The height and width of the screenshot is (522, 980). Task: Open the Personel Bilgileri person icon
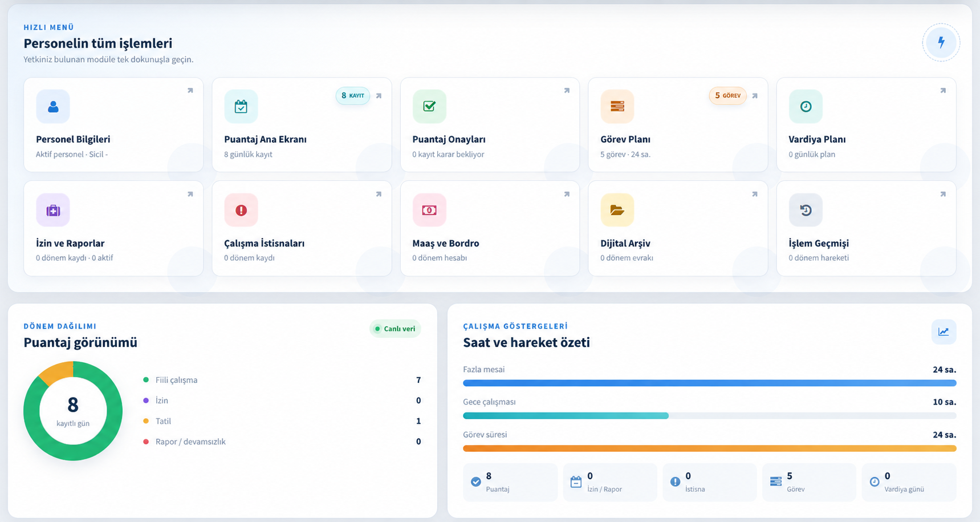(x=53, y=106)
